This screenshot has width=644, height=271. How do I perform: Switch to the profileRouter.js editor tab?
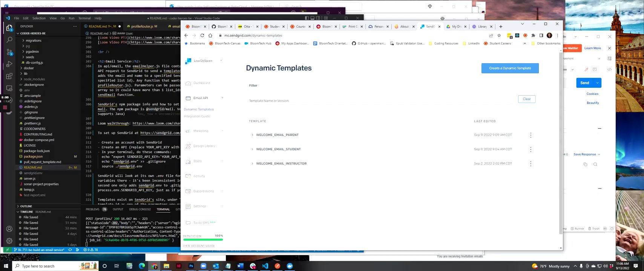click(141, 26)
